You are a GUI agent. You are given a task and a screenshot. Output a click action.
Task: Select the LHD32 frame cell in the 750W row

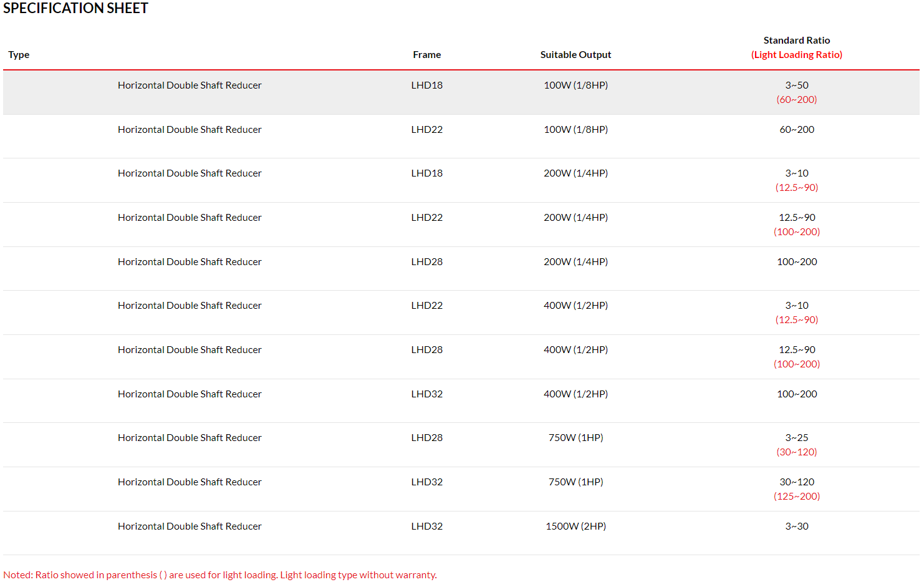pos(427,482)
